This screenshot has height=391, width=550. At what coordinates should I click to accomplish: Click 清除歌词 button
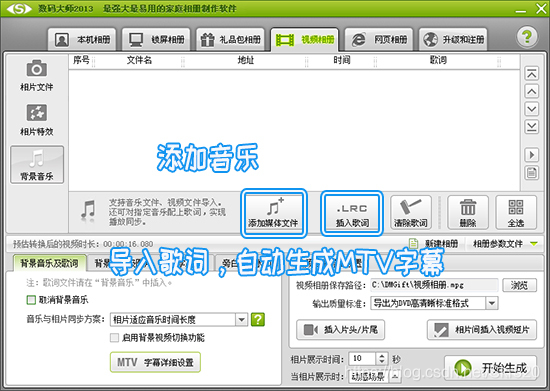(411, 213)
